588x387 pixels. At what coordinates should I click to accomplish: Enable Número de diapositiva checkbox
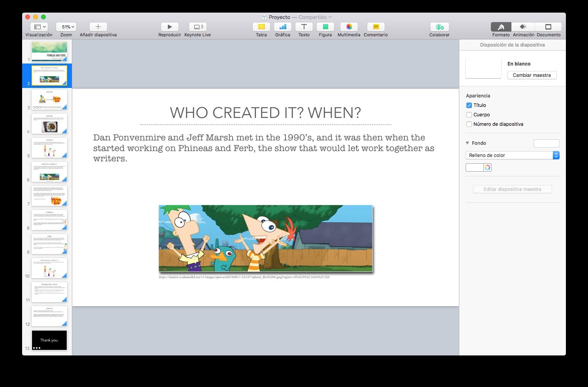pos(469,124)
